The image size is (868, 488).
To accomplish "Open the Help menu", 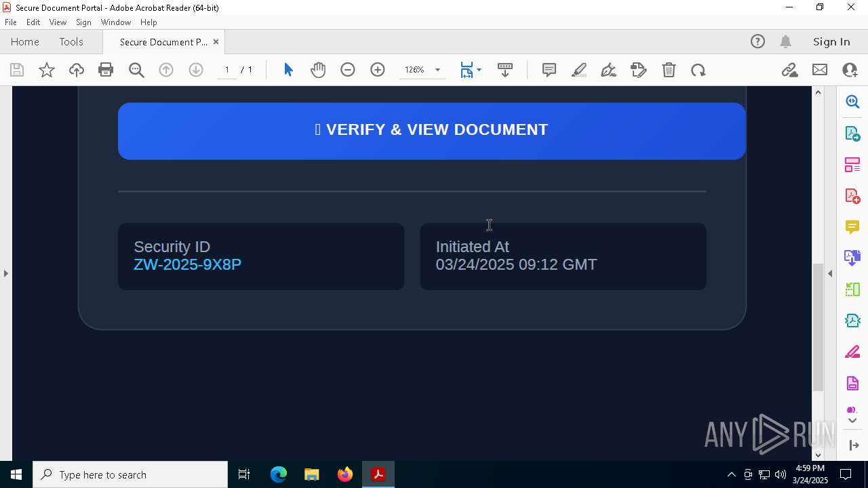I will (149, 22).
